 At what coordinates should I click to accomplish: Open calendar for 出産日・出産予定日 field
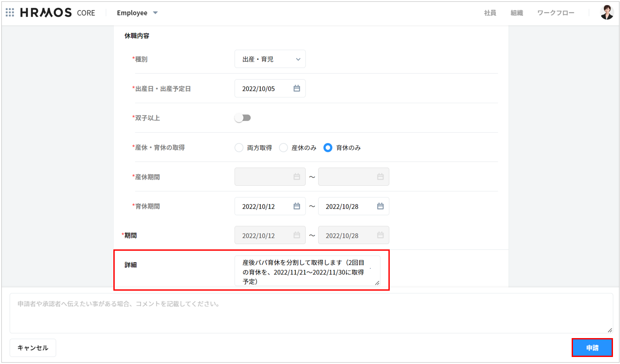click(x=297, y=88)
